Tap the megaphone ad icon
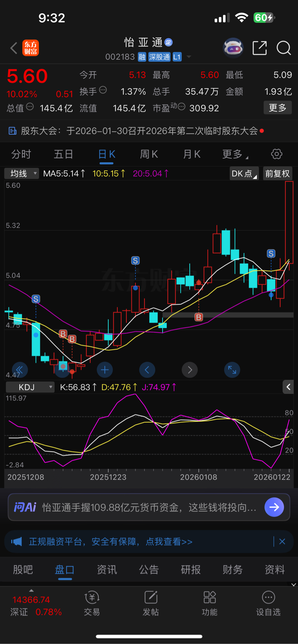The image size is (298, 644). [x=16, y=542]
